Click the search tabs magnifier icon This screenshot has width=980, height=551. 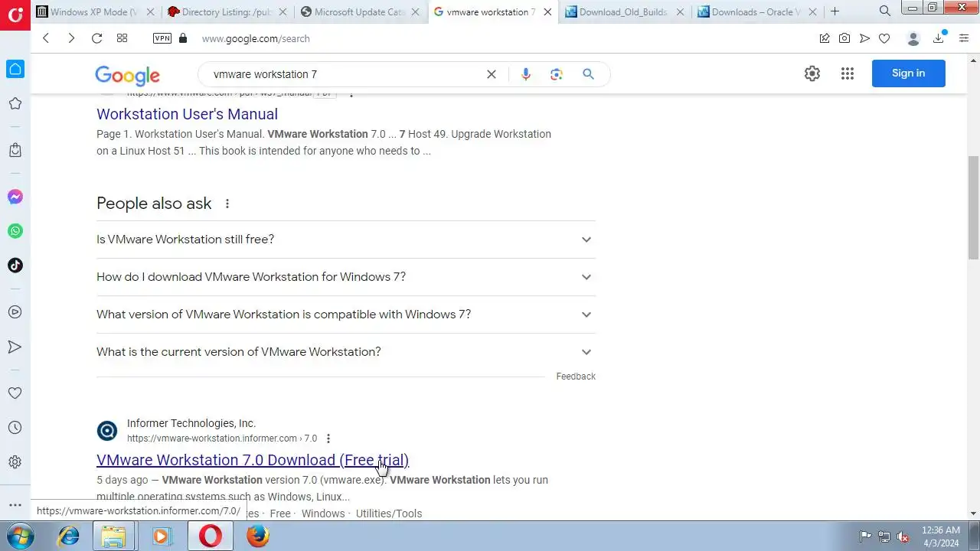(x=884, y=11)
